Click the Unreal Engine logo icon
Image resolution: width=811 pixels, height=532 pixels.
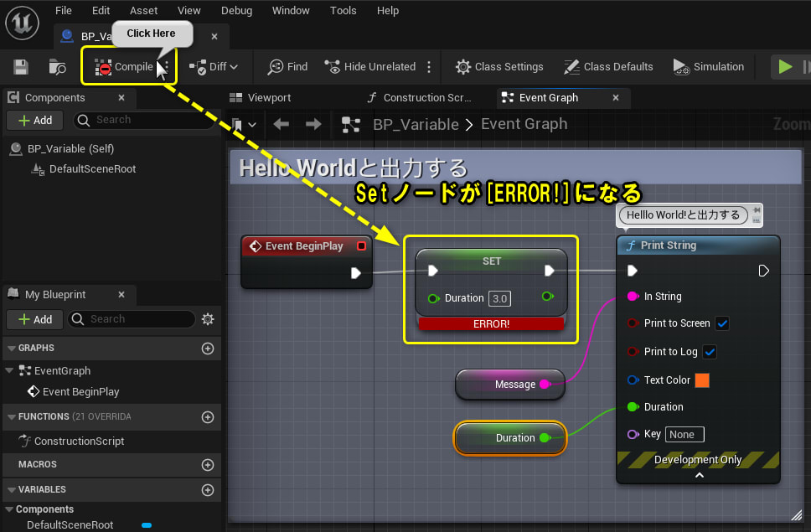coord(21,23)
